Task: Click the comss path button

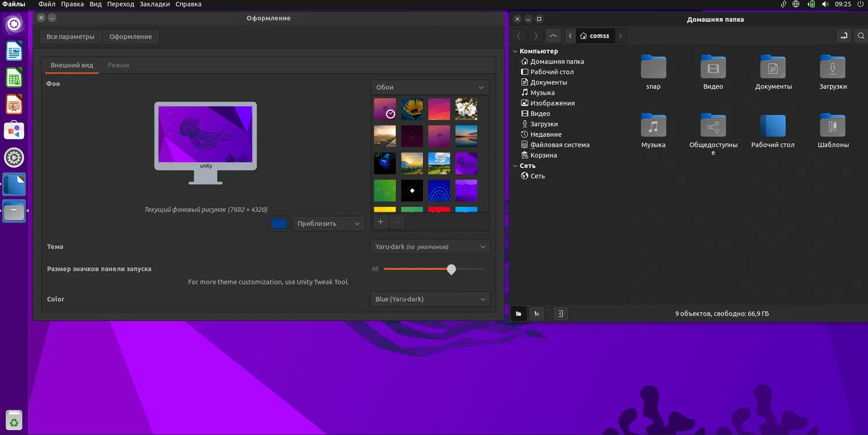Action: (x=594, y=36)
